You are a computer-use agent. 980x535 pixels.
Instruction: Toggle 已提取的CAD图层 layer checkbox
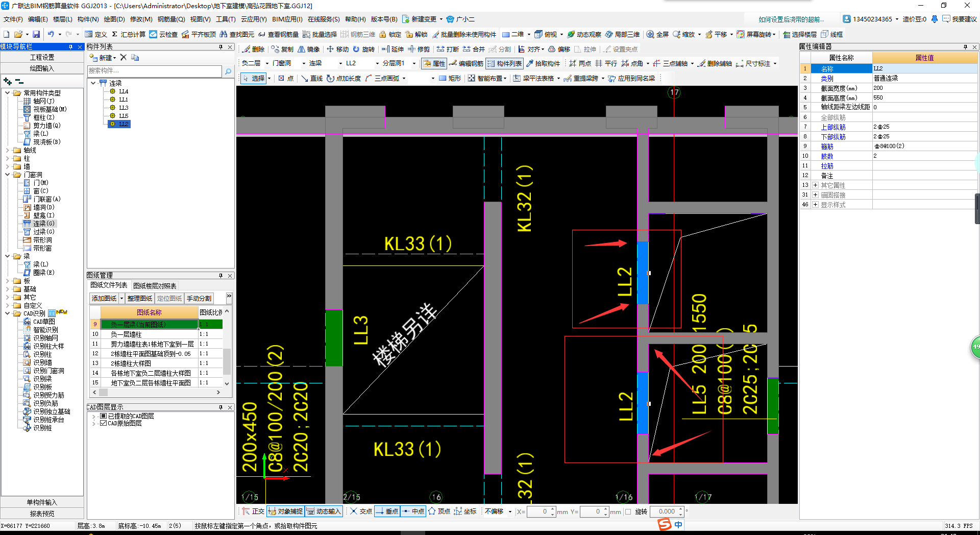(x=103, y=416)
